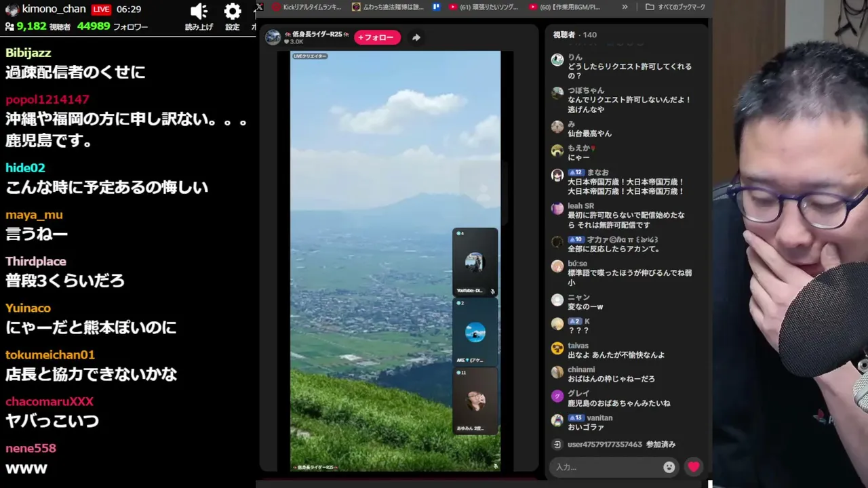This screenshot has width=868, height=488.
Task: Click vanitan's avatar in chat
Action: click(x=557, y=420)
